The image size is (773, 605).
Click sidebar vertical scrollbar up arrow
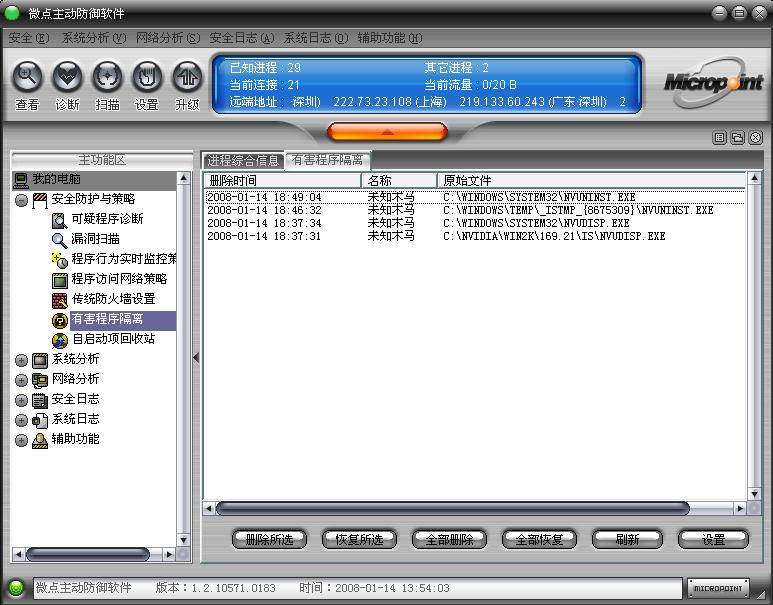tap(183, 178)
